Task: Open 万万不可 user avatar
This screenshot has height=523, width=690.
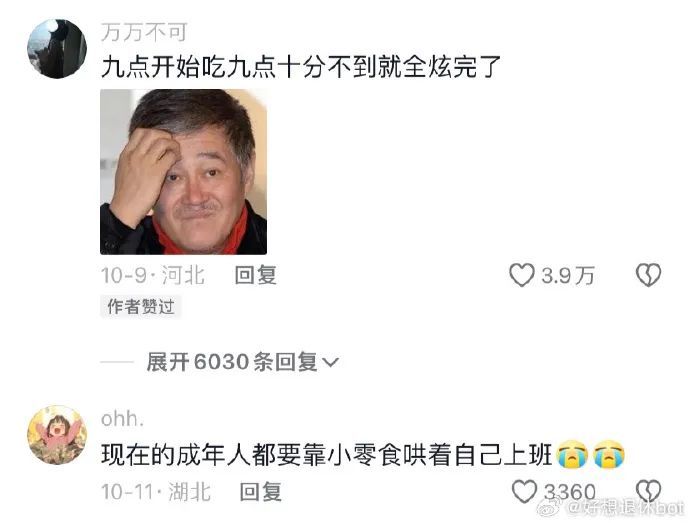Action: [x=57, y=49]
